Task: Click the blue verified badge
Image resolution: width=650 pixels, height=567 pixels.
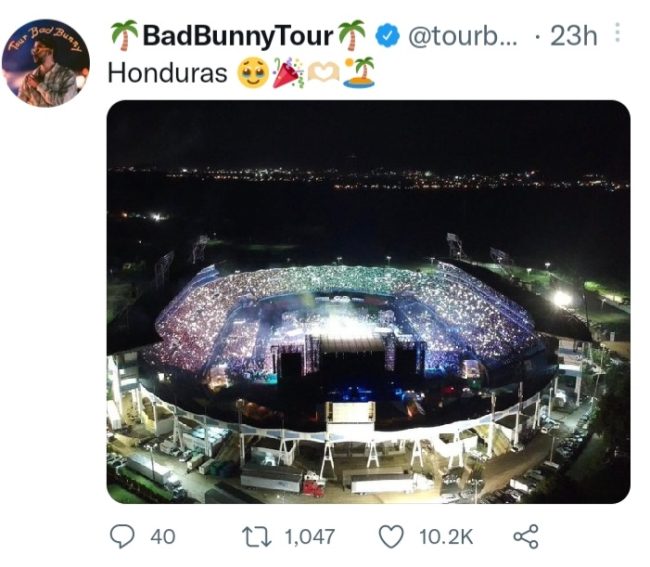Action: (x=387, y=37)
